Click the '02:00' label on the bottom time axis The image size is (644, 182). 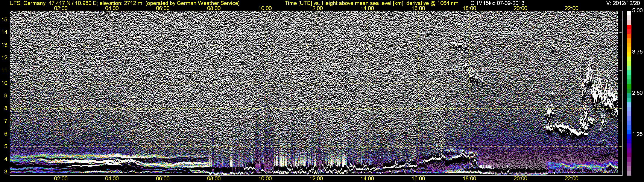click(61, 179)
